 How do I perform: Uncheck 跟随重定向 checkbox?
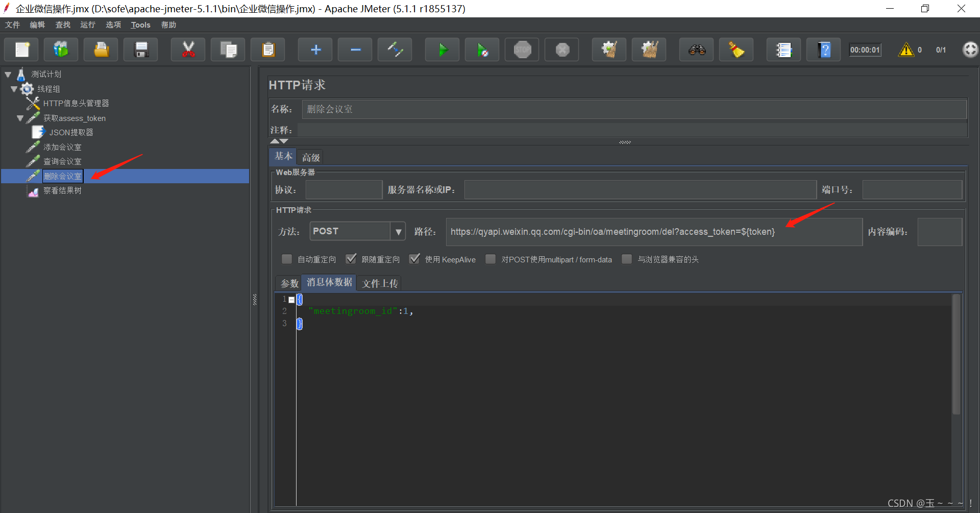point(351,259)
